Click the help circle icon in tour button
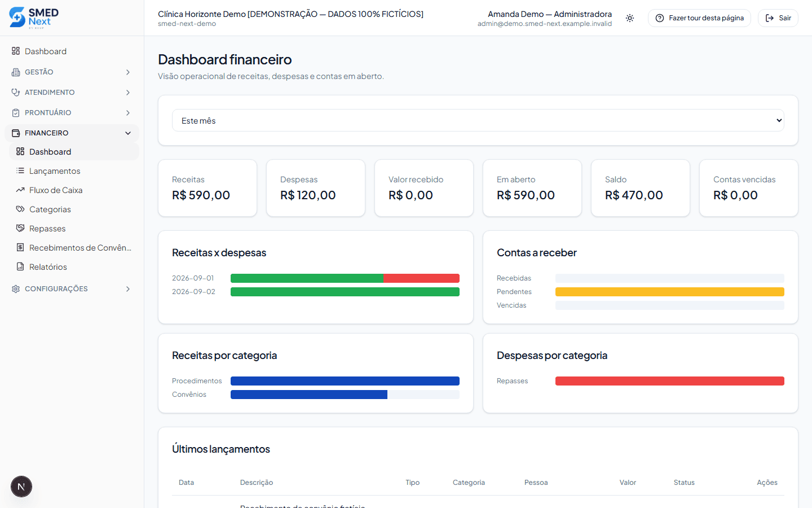 (660, 18)
